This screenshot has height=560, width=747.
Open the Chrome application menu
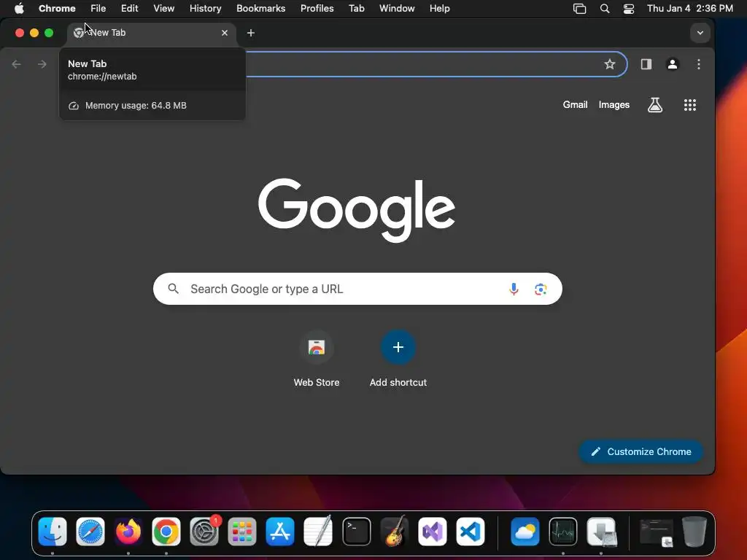pyautogui.click(x=57, y=9)
